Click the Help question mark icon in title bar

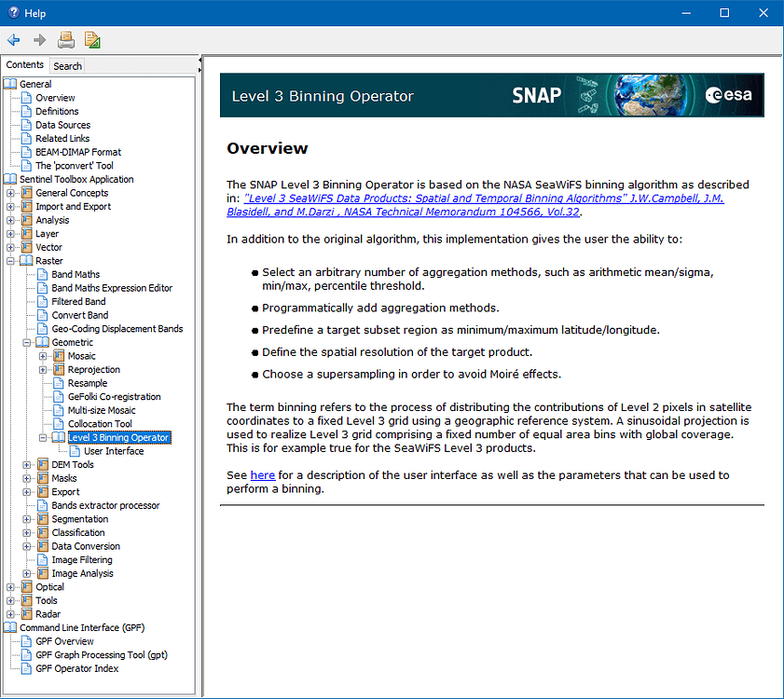(x=13, y=12)
